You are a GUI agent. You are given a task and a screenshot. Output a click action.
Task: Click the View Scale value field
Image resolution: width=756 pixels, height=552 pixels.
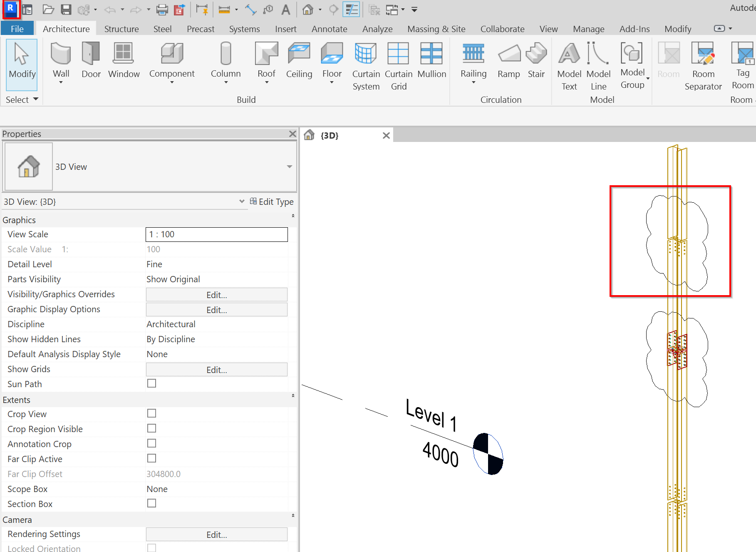[216, 234]
